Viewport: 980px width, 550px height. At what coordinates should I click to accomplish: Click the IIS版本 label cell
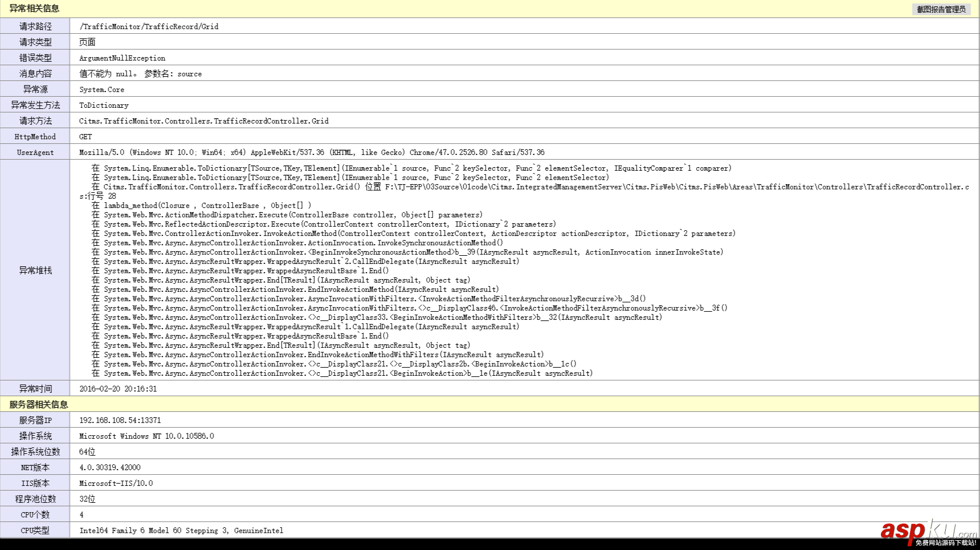tap(35, 483)
